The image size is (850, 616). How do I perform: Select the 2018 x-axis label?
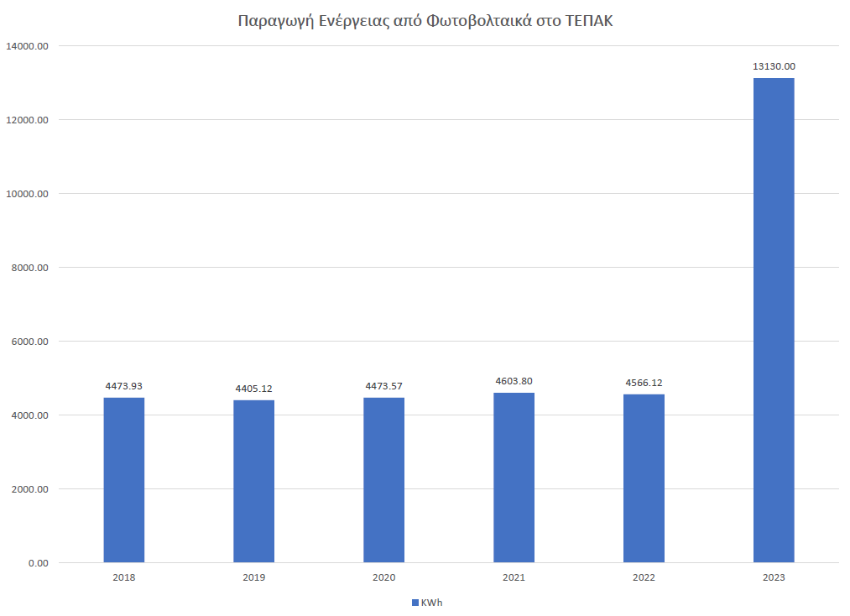(124, 577)
